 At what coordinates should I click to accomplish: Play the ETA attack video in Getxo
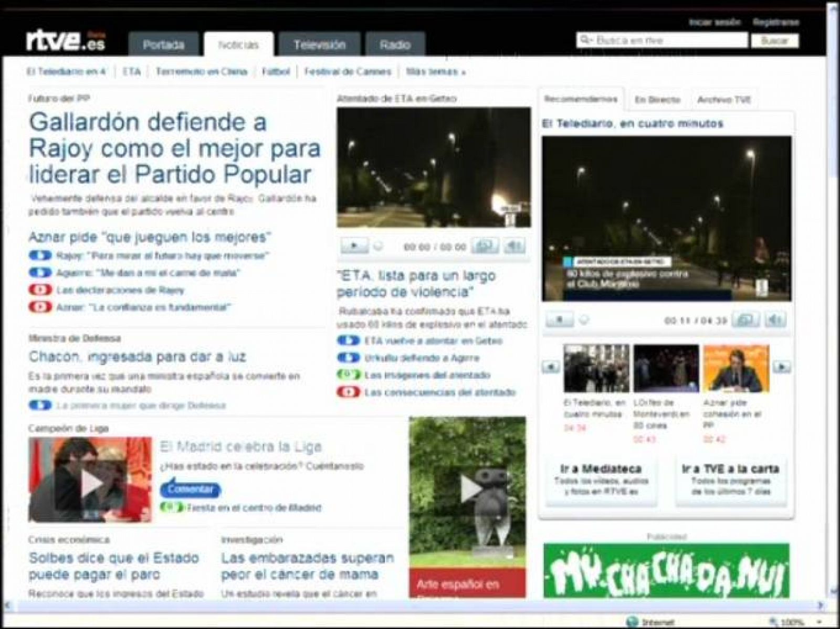[354, 244]
